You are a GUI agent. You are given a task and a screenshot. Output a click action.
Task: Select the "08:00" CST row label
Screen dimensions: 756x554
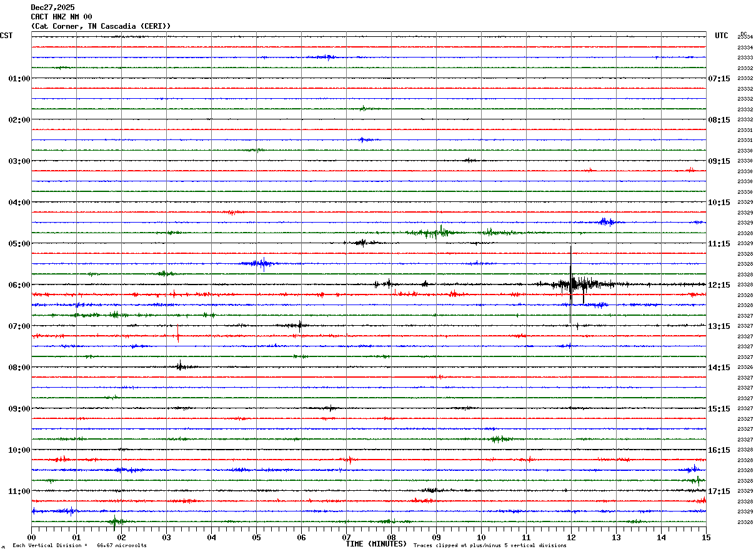tap(19, 368)
